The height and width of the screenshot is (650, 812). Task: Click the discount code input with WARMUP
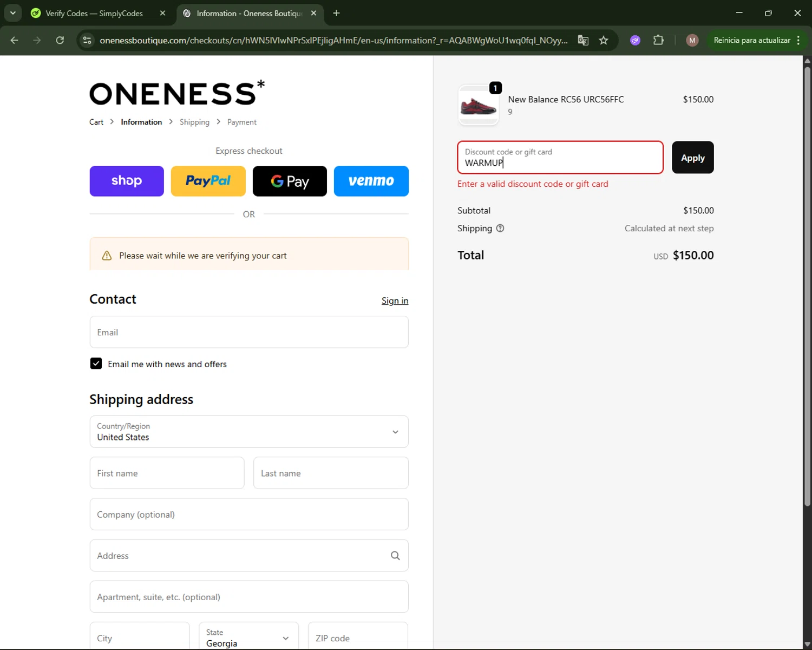coord(560,158)
